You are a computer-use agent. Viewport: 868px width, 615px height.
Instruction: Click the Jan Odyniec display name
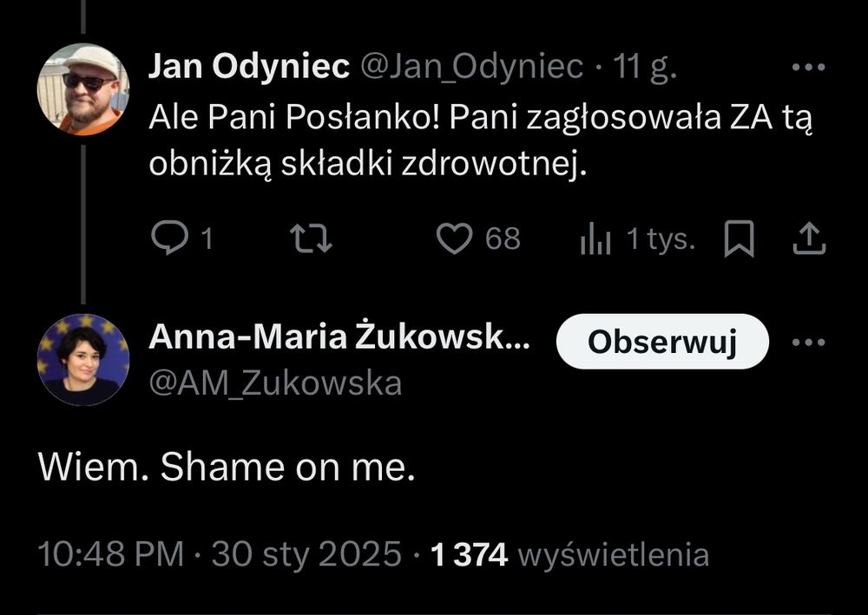248,68
